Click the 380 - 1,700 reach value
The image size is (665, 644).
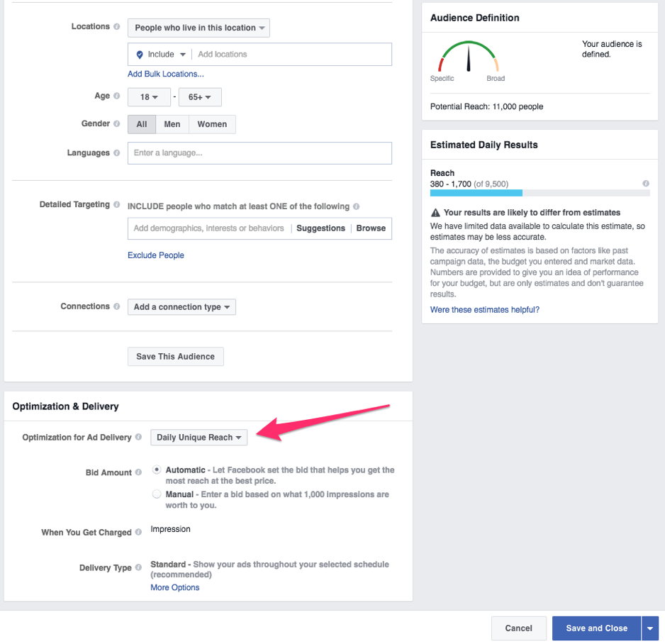tap(450, 184)
